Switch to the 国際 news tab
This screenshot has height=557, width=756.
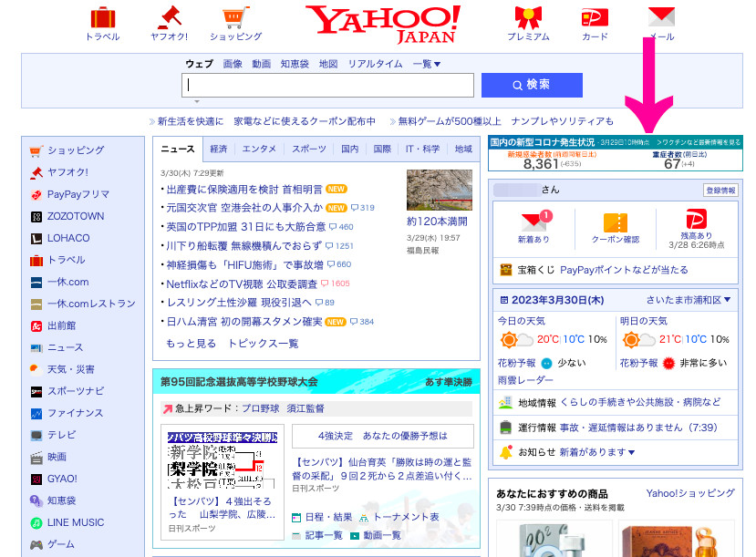tap(382, 149)
